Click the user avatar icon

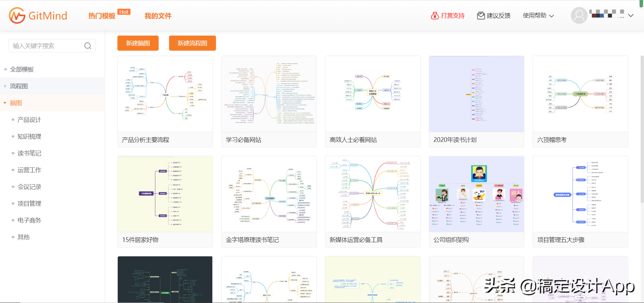coord(579,16)
